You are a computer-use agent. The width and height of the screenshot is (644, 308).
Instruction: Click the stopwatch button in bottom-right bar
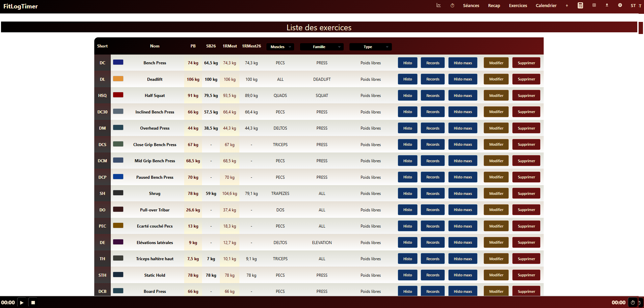pos(633,302)
